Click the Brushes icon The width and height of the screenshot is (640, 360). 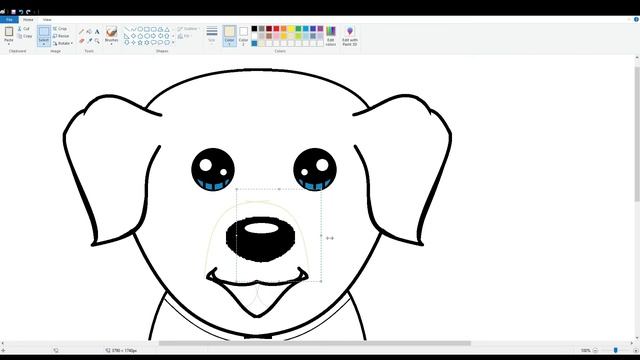111,32
